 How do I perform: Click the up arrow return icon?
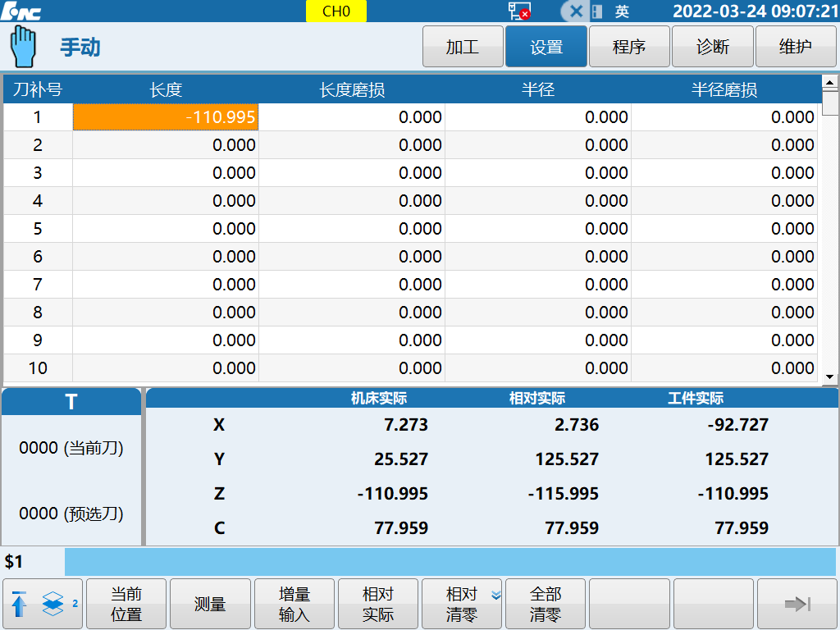(20, 605)
